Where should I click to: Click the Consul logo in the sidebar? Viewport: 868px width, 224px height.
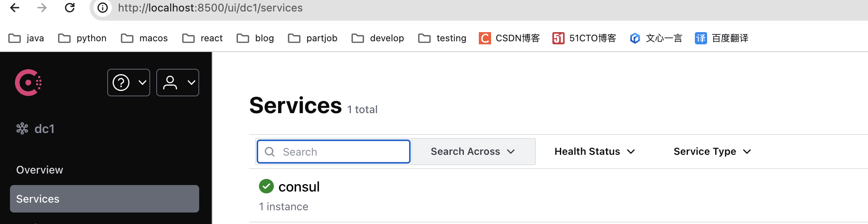[28, 82]
